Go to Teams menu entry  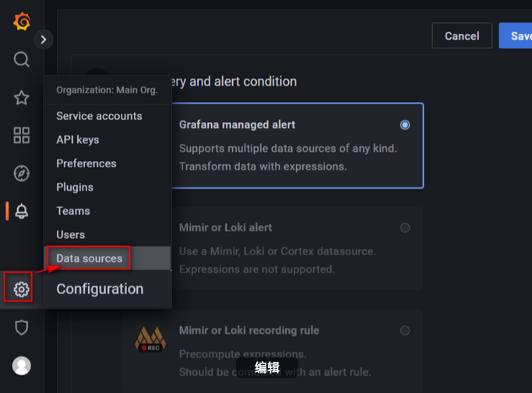pyautogui.click(x=73, y=211)
